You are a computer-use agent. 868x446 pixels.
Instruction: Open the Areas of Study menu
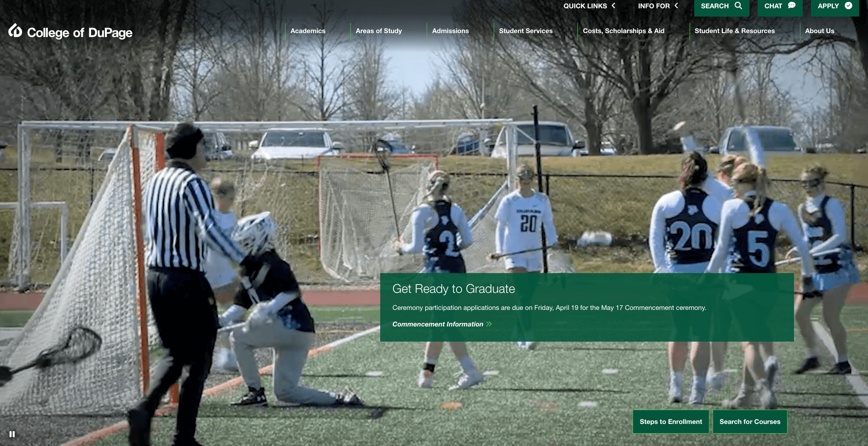(x=379, y=31)
